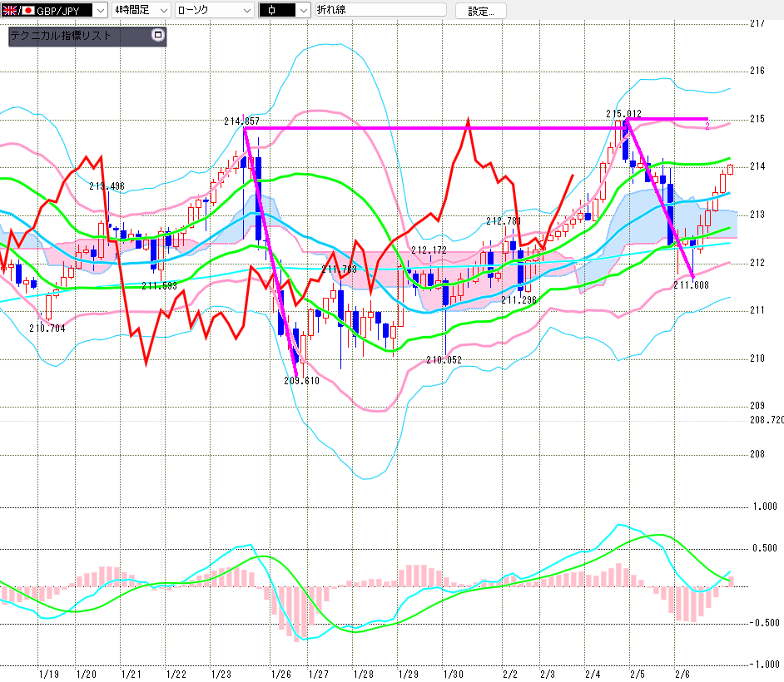Click the 212.781 price label
Image resolution: width=784 pixels, height=682 pixels.
(504, 221)
